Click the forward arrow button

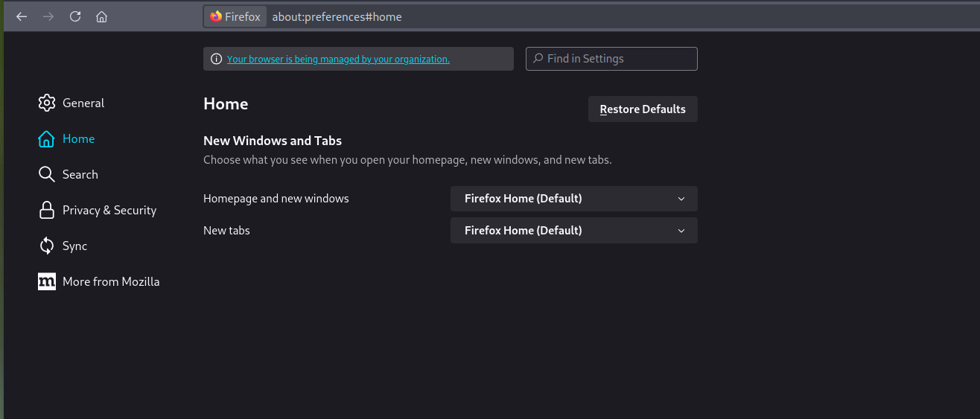pos(48,16)
